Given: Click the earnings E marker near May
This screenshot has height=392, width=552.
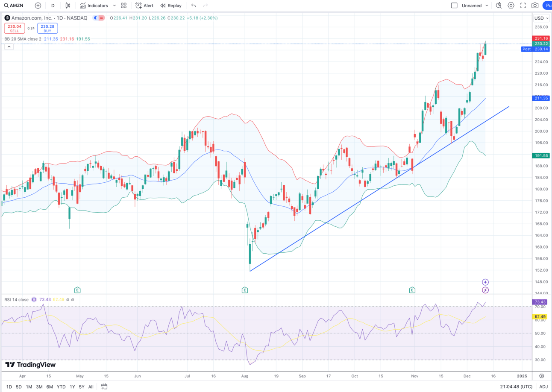Looking at the screenshot, I should (77, 290).
